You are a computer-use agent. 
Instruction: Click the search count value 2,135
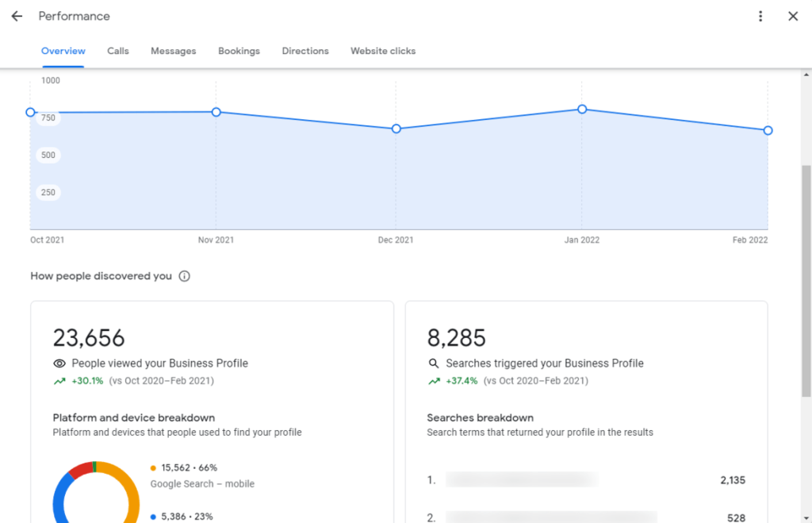[733, 480]
